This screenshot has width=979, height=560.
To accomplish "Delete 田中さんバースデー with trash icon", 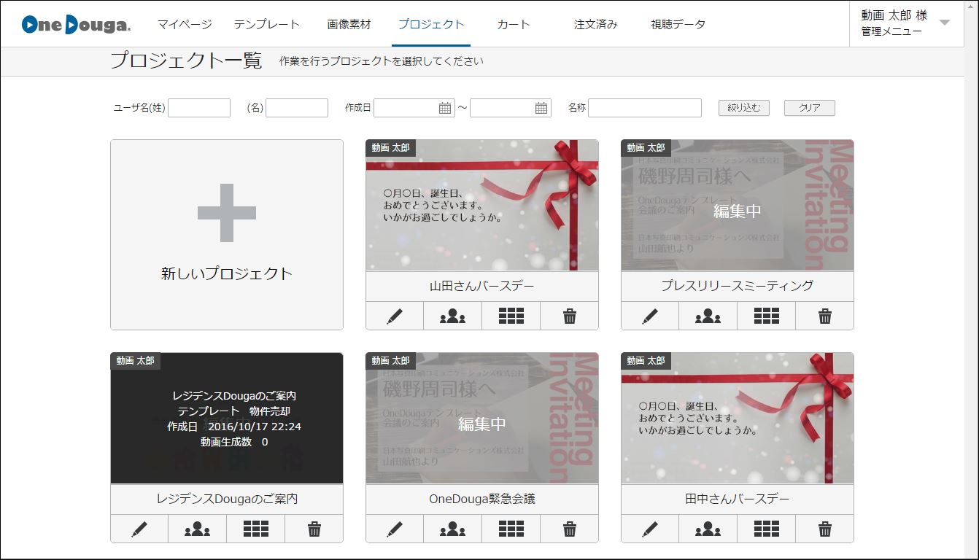I will click(x=825, y=529).
